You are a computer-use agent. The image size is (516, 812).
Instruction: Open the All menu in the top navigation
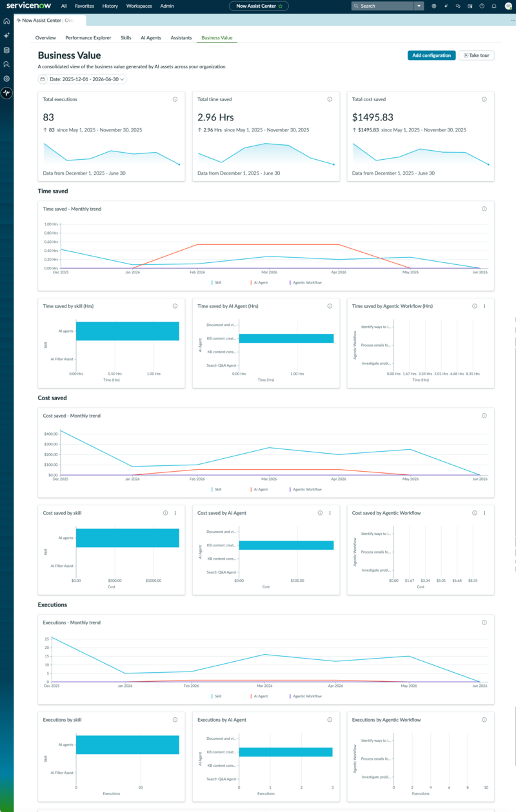(x=64, y=6)
